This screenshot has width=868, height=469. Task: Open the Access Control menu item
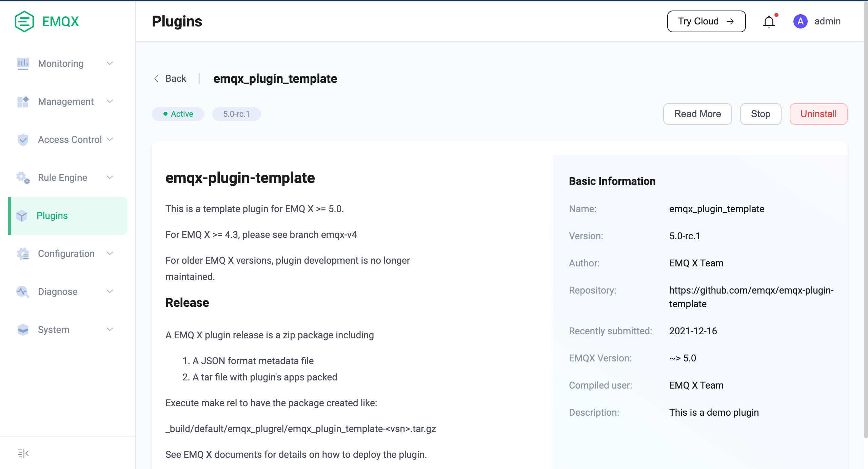(68, 139)
